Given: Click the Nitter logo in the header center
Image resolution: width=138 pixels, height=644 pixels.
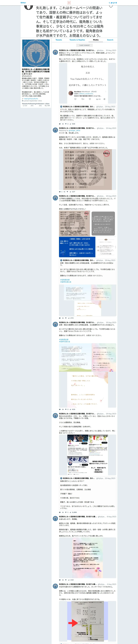Looking at the screenshot, I should tap(69, 3).
